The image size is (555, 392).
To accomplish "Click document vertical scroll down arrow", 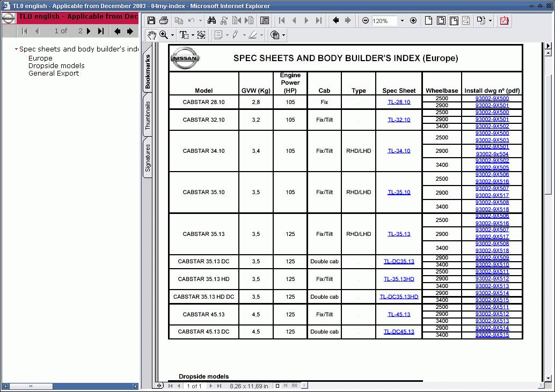I will [x=548, y=378].
